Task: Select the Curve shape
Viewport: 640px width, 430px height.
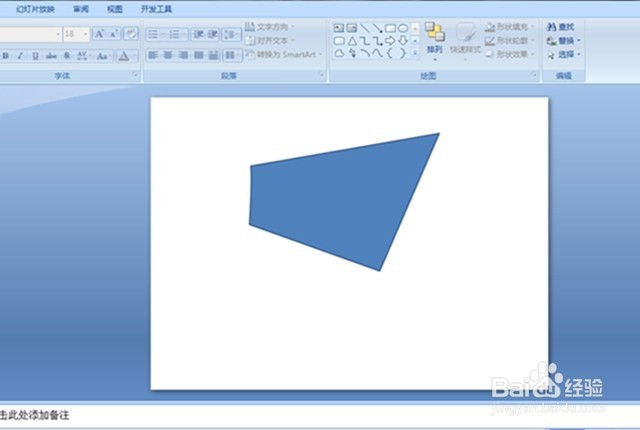Action: (x=378, y=53)
